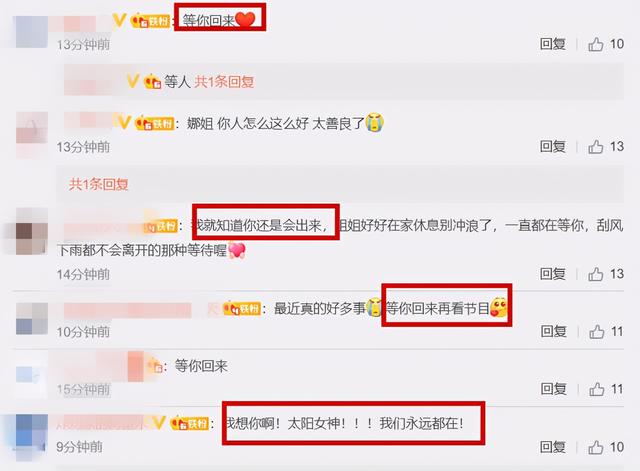Reply to the 14分钟前 comment
Viewport: 640px width, 471px height.
click(x=553, y=274)
